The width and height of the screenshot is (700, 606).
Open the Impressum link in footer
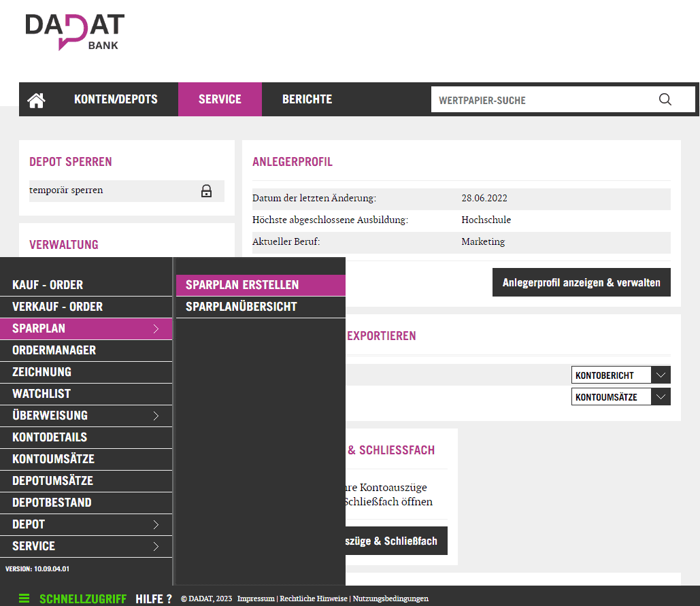(x=256, y=599)
